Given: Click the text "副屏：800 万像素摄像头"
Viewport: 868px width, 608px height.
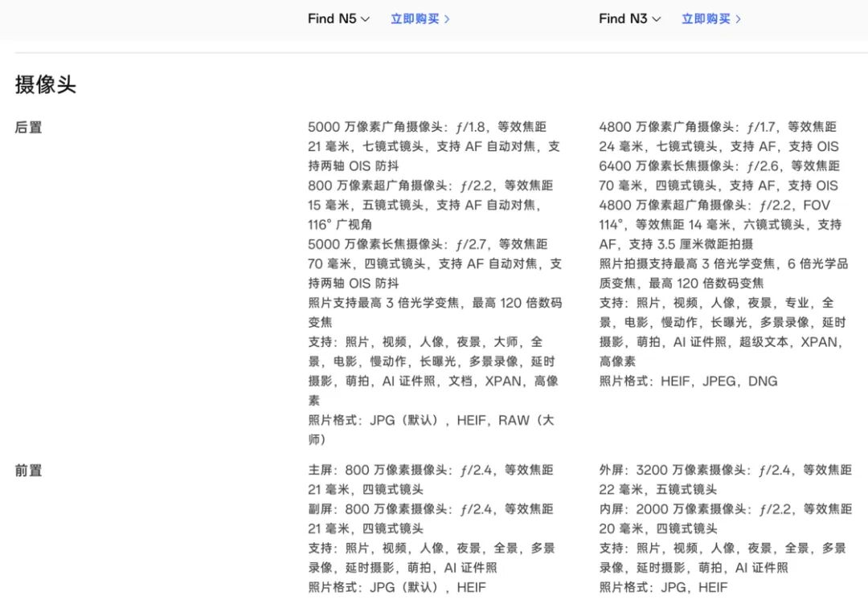Looking at the screenshot, I should (378, 509).
